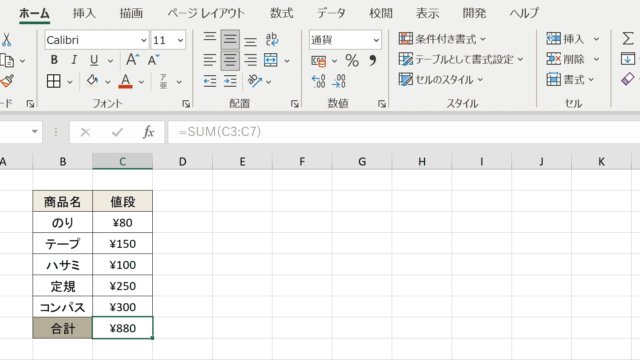Cancel formula entry with X
Image resolution: width=640 pixels, height=360 pixels.
point(85,132)
